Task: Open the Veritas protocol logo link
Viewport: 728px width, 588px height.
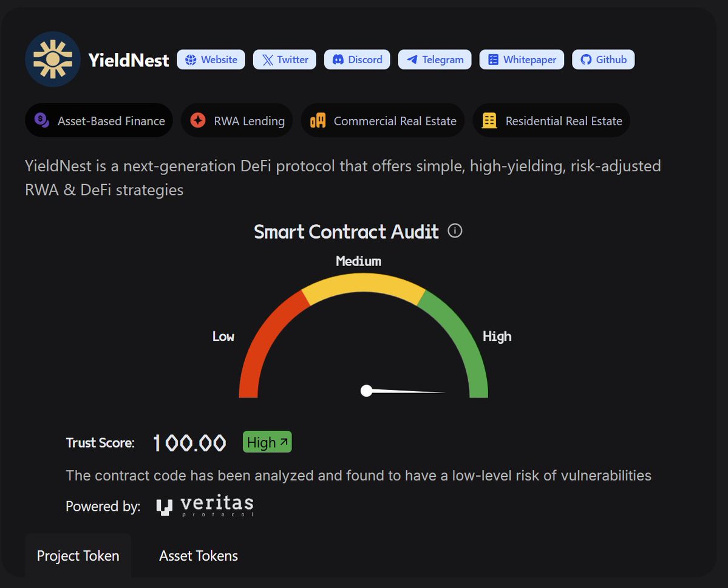Action: (205, 505)
